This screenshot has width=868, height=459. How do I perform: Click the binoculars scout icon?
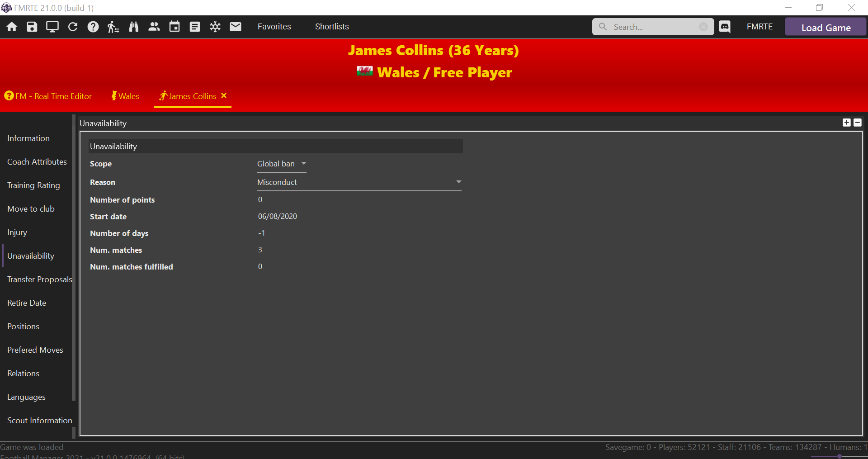click(x=134, y=27)
